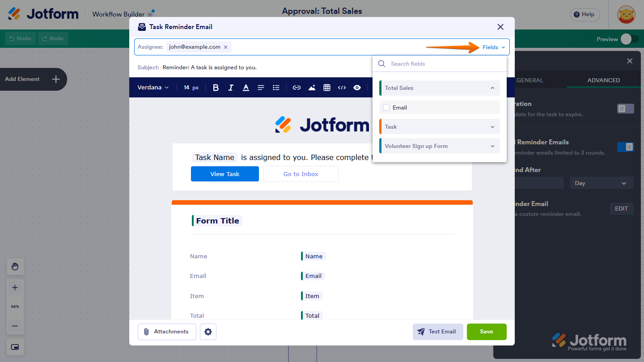
Task: Click the Search fields input
Action: coord(440,64)
